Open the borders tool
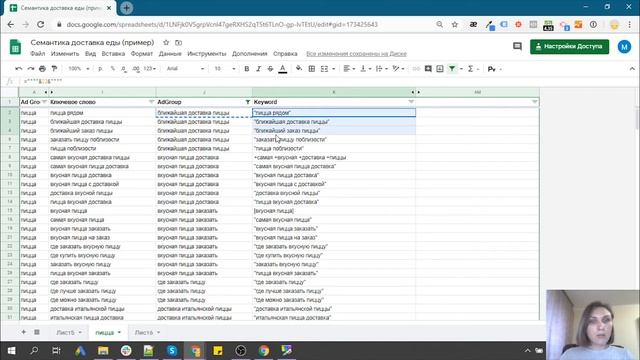The height and width of the screenshot is (360, 640). [311, 69]
